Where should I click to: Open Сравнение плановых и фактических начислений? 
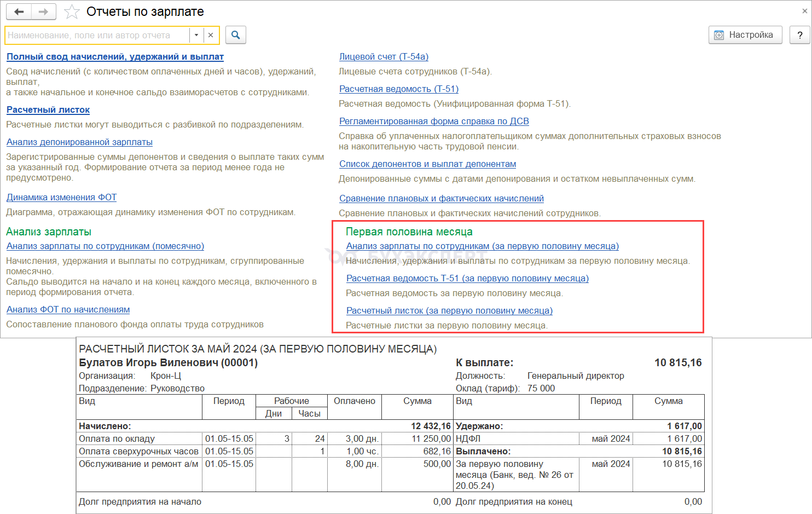(x=441, y=198)
